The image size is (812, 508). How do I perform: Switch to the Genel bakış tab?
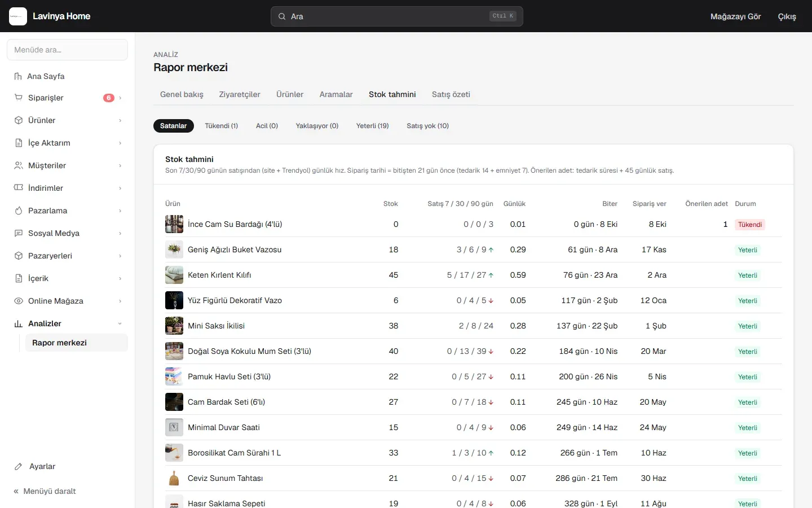tap(182, 94)
